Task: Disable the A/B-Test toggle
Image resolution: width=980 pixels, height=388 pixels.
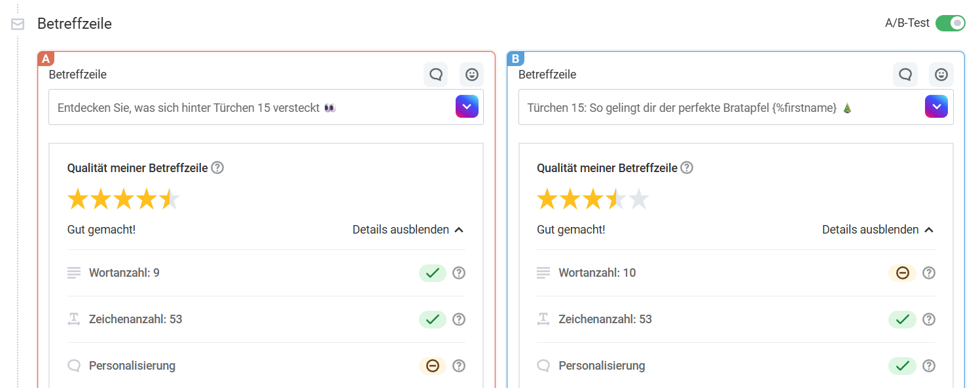Action: (950, 24)
